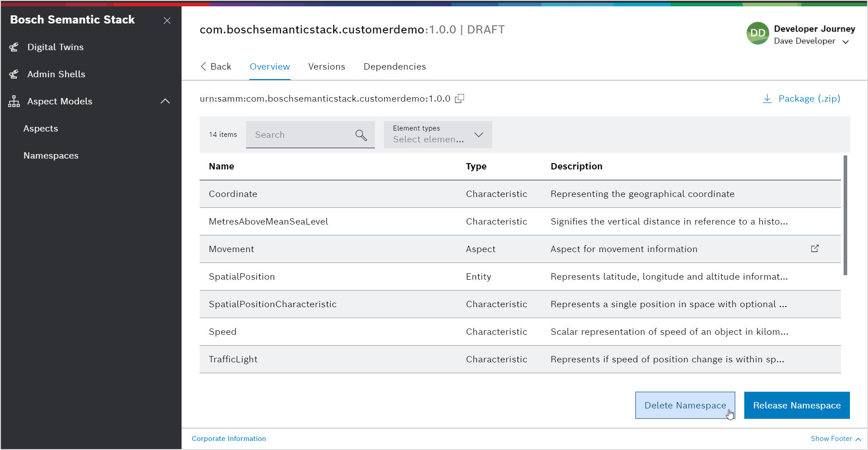Image resolution: width=868 pixels, height=450 pixels.
Task: Click the Digital Twins robot-arm icon
Action: pyautogui.click(x=14, y=47)
